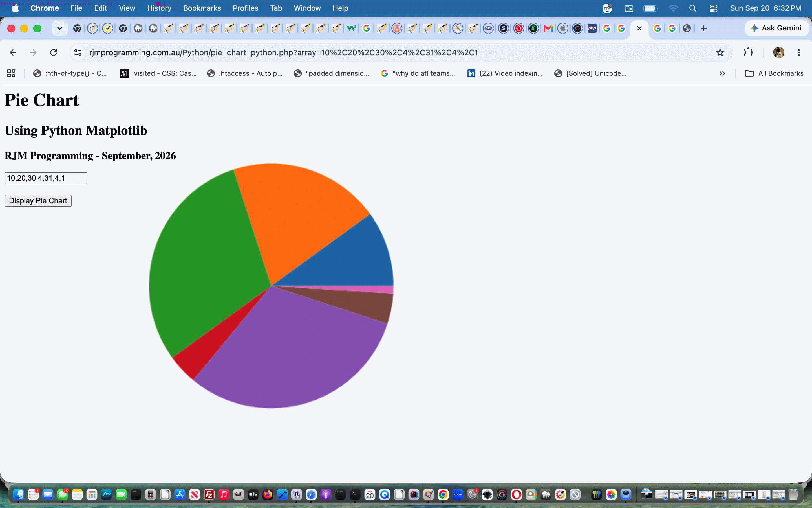Image resolution: width=812 pixels, height=508 pixels.
Task: Open the Chrome extensions puzzle icon
Action: point(749,52)
